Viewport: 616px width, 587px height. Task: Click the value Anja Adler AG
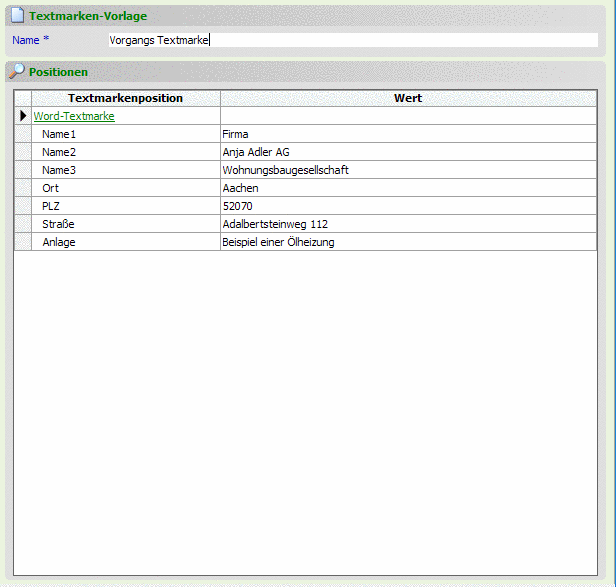256,152
